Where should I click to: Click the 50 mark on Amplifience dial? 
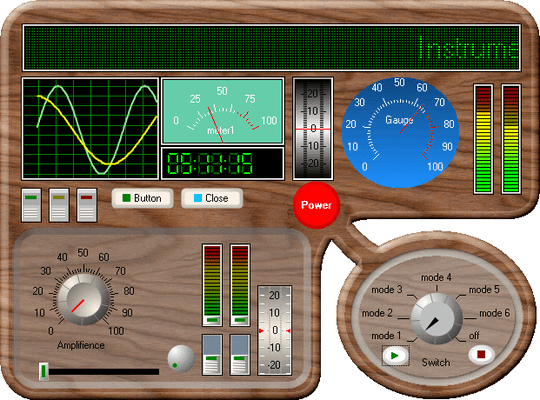click(83, 253)
